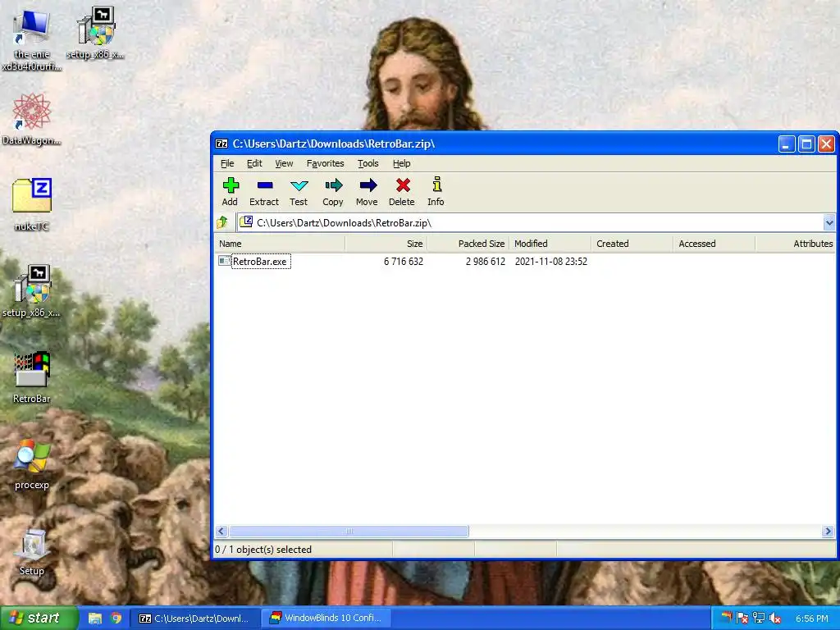Click the first system tray icon
The height and width of the screenshot is (630, 840).
click(726, 618)
